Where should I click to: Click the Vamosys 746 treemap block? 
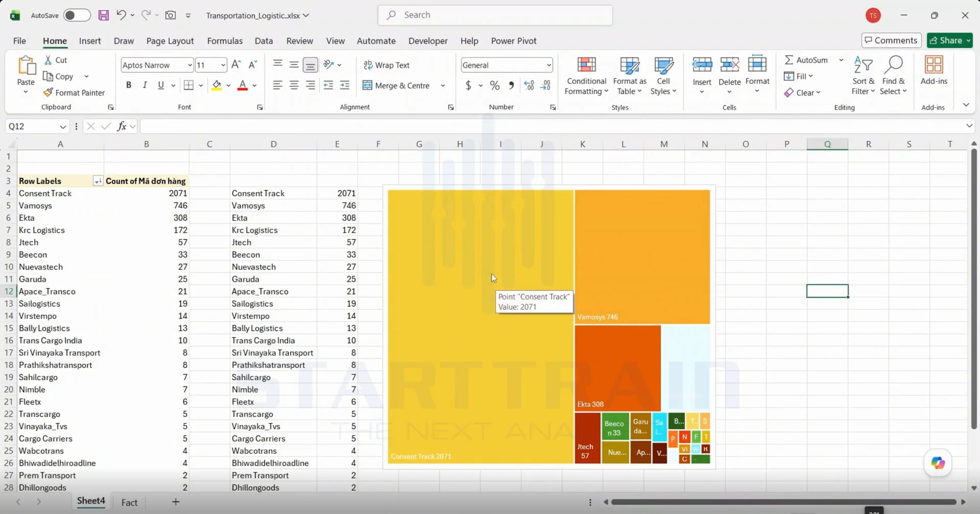pyautogui.click(x=642, y=257)
